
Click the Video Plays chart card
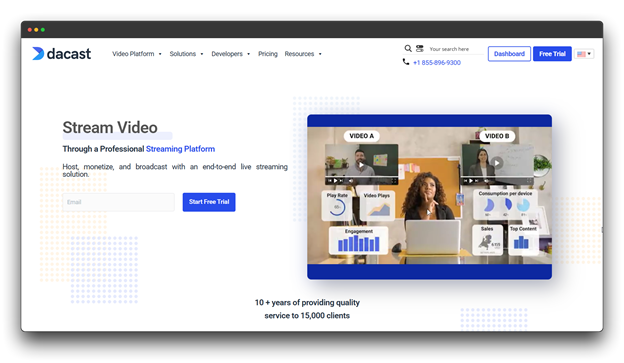377,206
